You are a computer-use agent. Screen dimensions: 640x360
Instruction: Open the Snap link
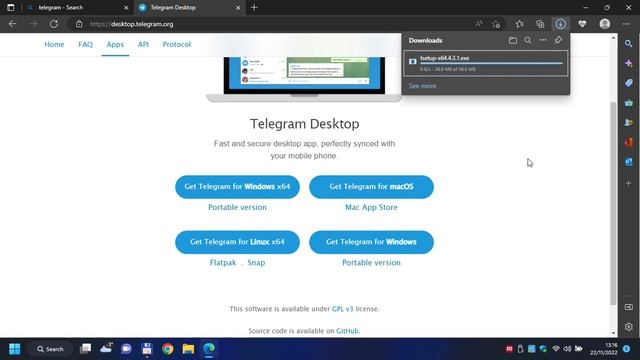coord(256,262)
